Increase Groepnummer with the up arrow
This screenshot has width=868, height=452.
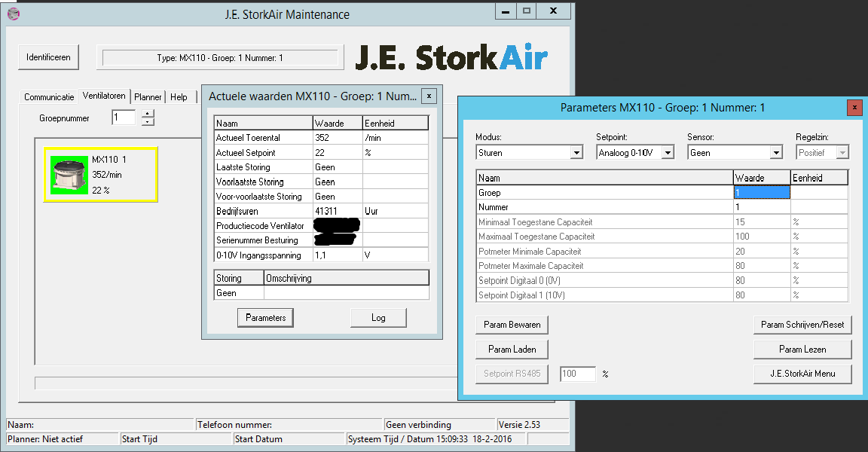point(148,114)
